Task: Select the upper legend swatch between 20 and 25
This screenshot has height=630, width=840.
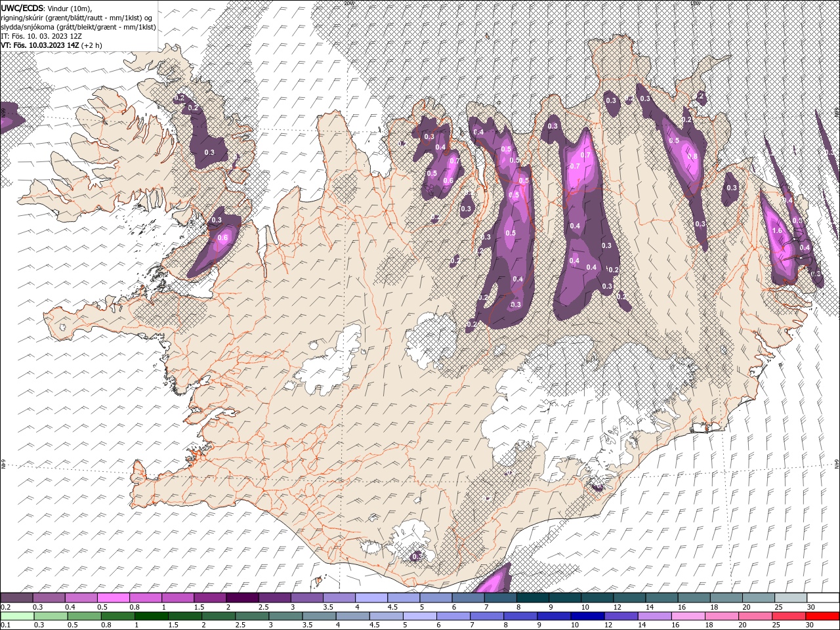Action: click(758, 597)
